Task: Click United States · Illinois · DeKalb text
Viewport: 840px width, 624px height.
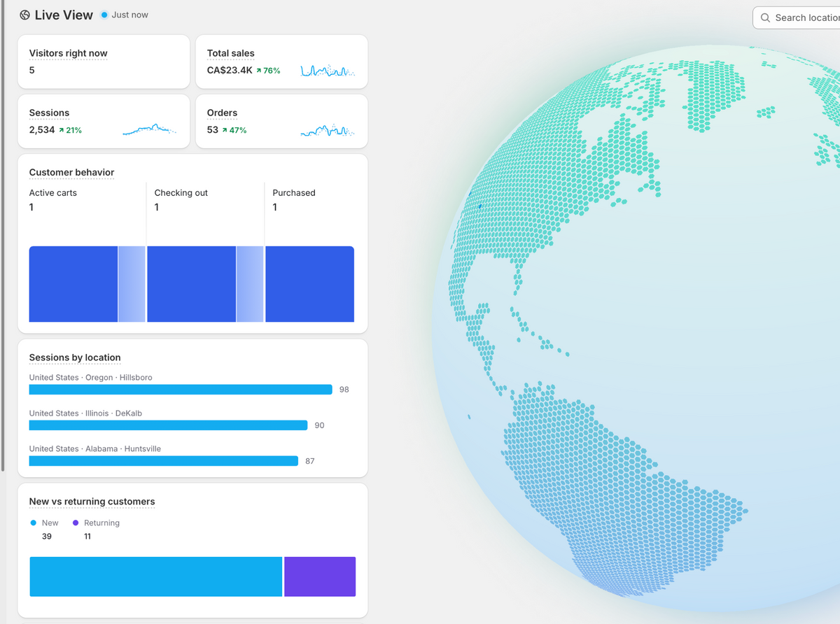Action: (x=85, y=413)
